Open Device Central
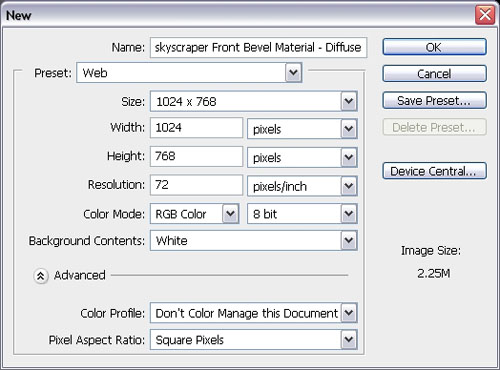The height and width of the screenshot is (370, 500). tap(434, 171)
